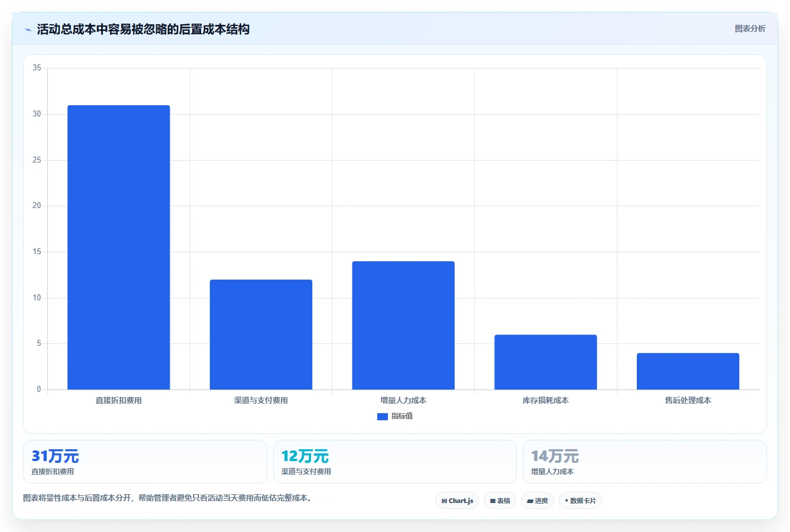Click the 增量人力成本 bar
Screen dimensions: 790x532
[x=403, y=326]
